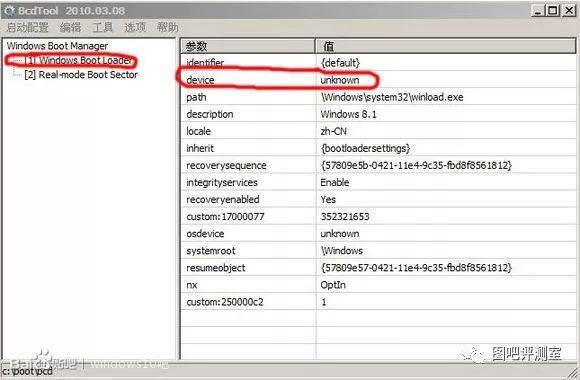The width and height of the screenshot is (580, 380).
Task: Select the systemroot parameter cell
Action: pyautogui.click(x=249, y=250)
